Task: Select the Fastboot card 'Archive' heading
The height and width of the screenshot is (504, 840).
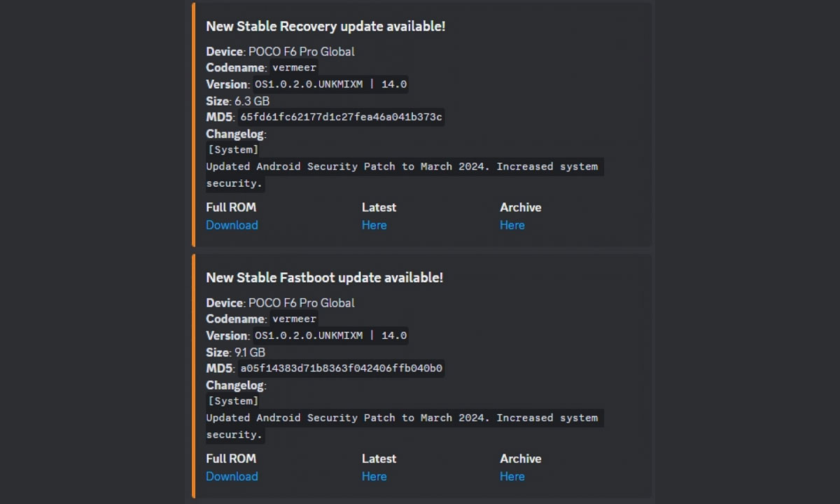Action: [521, 458]
